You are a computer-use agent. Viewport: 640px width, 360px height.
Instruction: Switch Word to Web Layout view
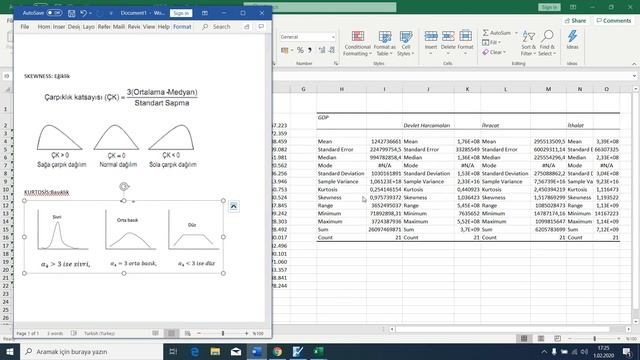point(187,333)
